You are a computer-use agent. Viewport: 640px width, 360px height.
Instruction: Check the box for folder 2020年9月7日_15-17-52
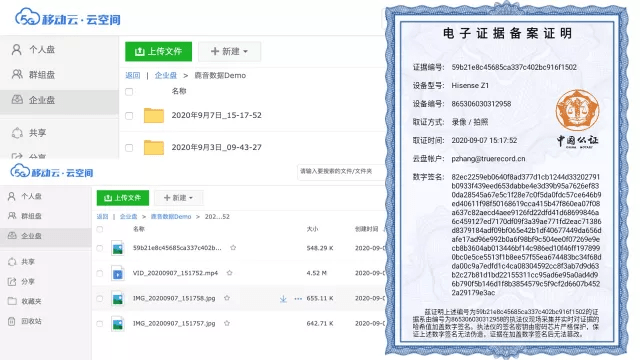[x=129, y=116]
